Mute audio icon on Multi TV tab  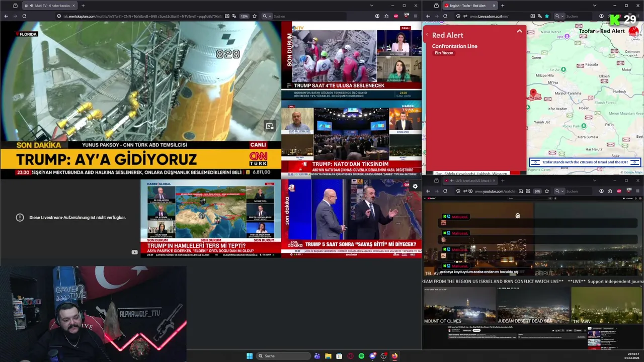(x=32, y=6)
